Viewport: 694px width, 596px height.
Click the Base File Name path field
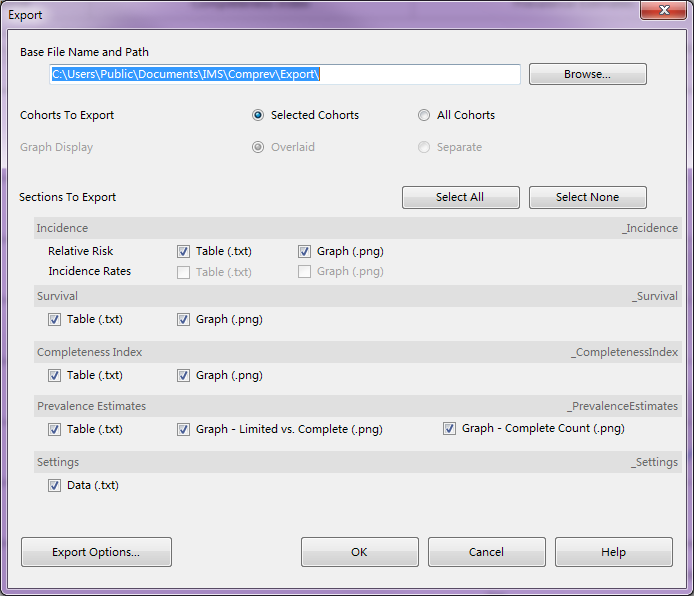click(x=285, y=74)
